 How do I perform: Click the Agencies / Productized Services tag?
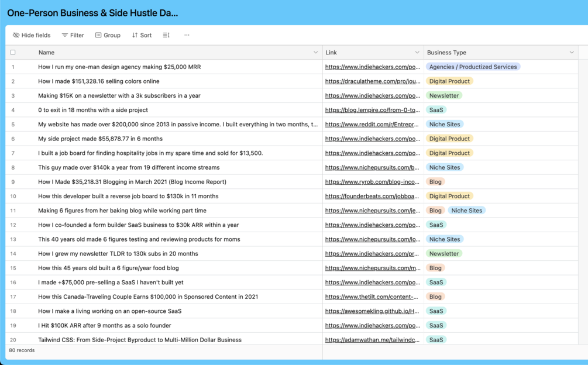pyautogui.click(x=473, y=67)
